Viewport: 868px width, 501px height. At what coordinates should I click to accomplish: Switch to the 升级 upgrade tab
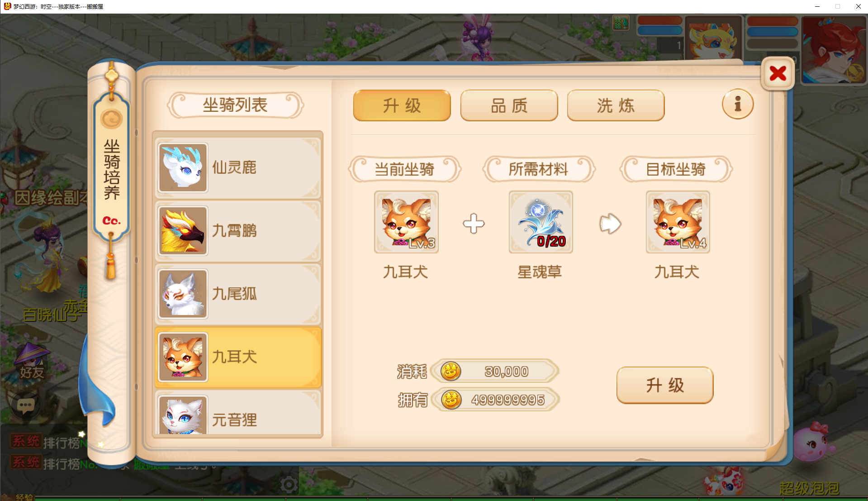point(402,105)
